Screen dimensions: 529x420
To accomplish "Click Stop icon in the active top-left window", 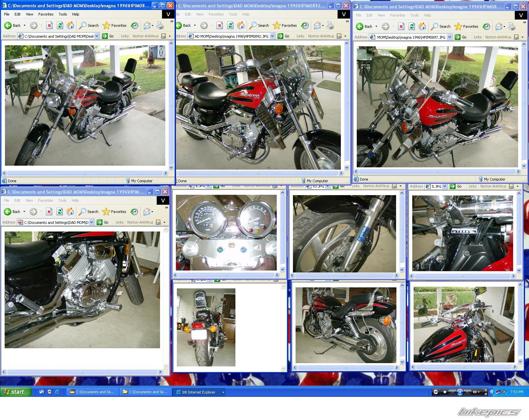I will 49,25.
